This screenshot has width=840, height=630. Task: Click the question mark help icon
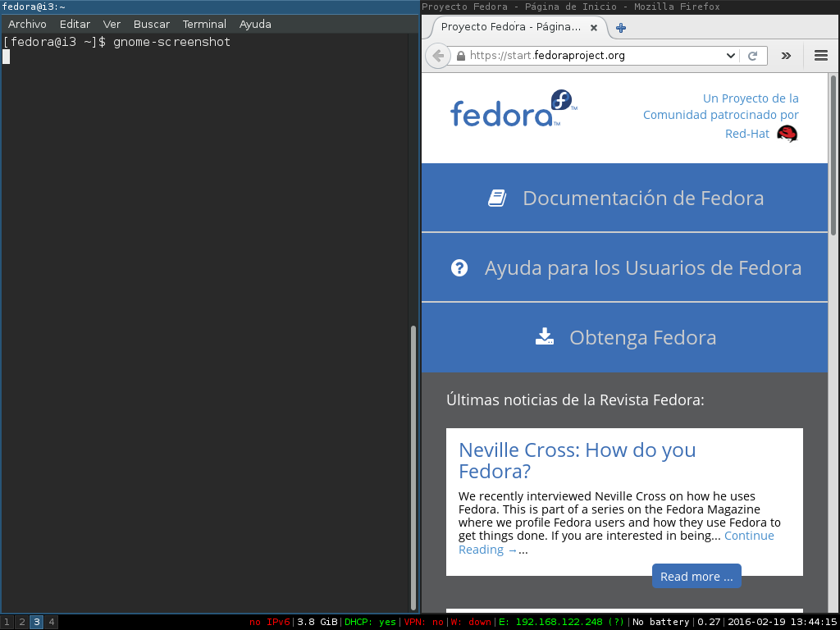coord(459,268)
